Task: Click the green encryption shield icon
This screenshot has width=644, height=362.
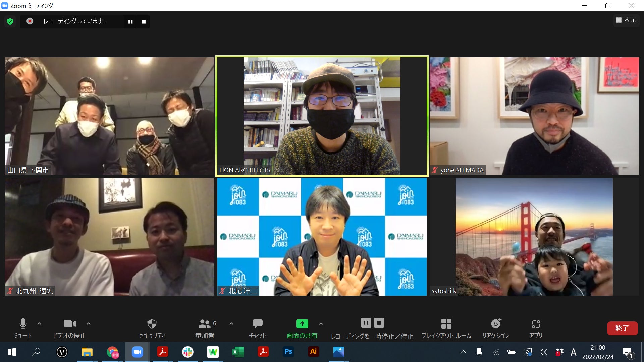Action: [x=10, y=22]
